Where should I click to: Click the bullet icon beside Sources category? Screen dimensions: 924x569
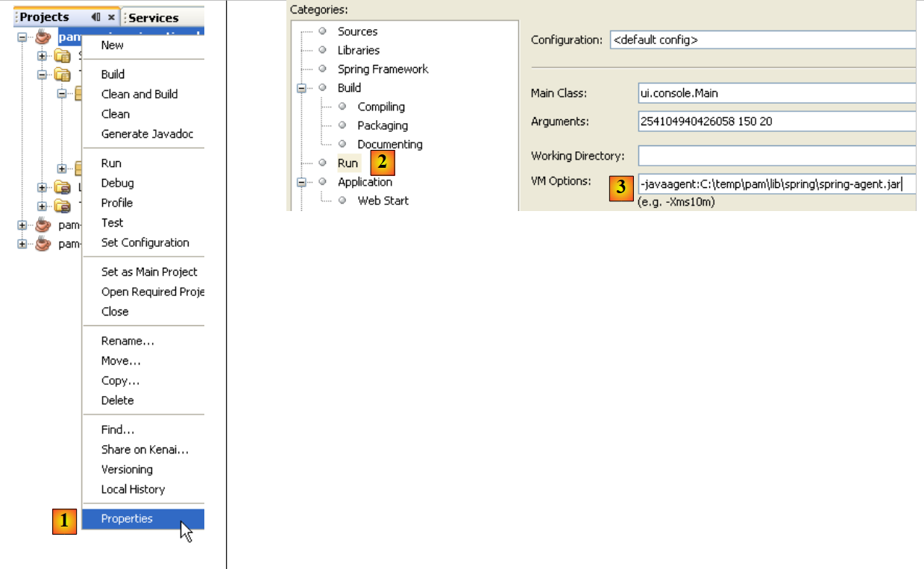(x=323, y=31)
